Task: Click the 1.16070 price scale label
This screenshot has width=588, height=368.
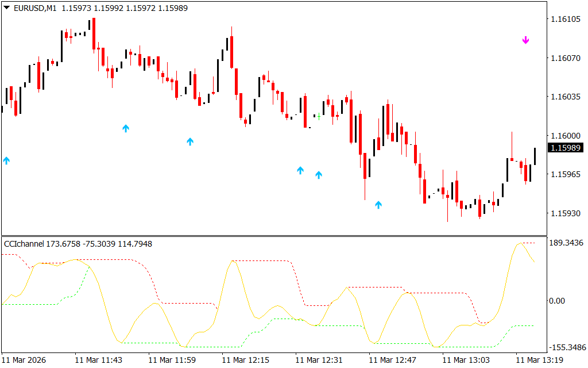Action: tap(566, 58)
